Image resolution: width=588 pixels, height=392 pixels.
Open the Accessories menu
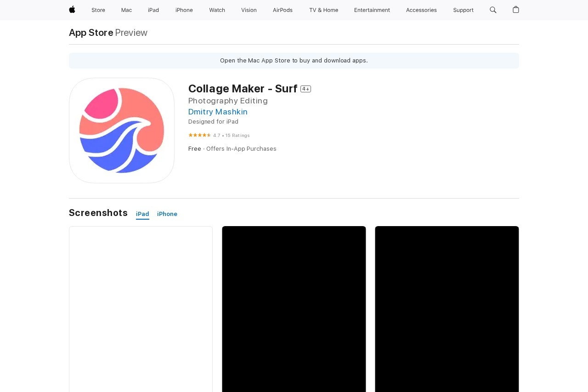tap(421, 10)
